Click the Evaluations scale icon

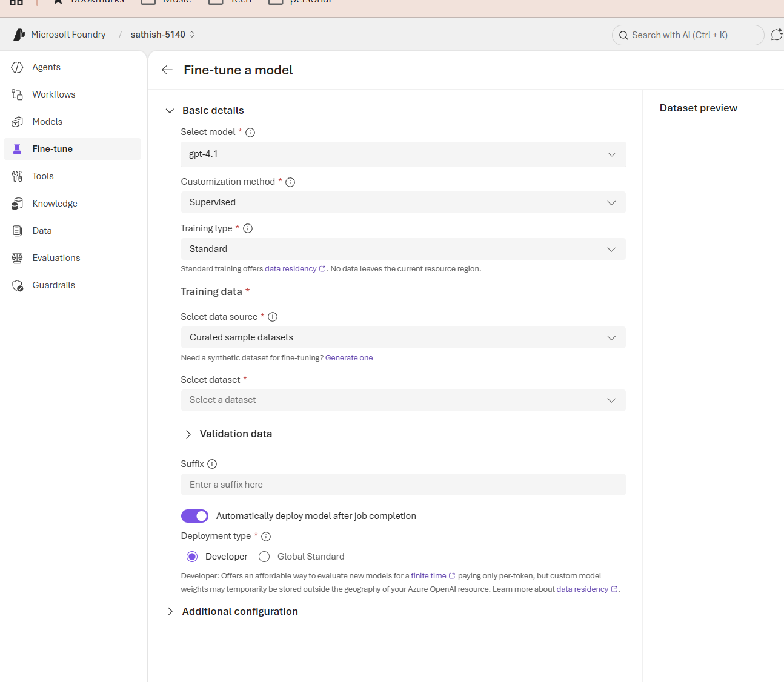[x=18, y=258]
